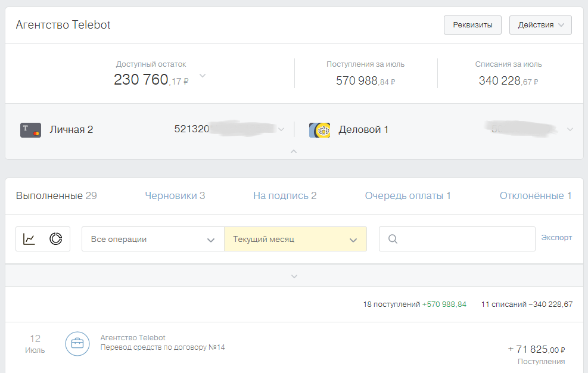The image size is (588, 373).
Task: Click the line chart view icon
Action: (29, 239)
